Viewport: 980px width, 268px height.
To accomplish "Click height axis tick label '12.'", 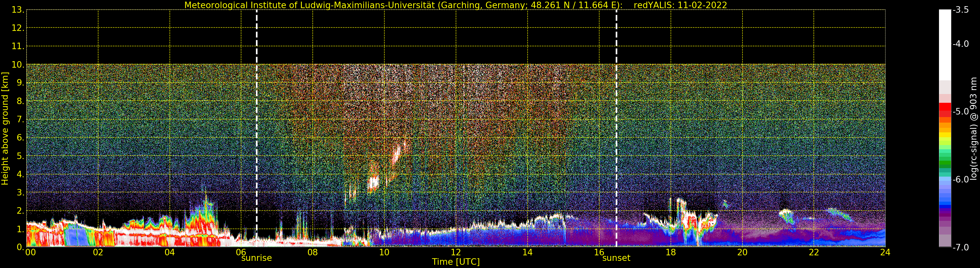I will (18, 28).
